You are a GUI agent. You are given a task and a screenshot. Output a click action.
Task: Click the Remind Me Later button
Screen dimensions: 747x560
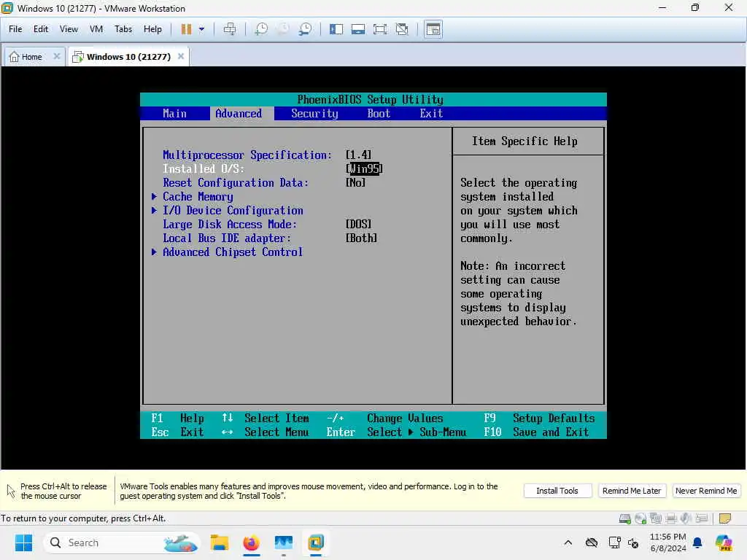[x=632, y=491]
